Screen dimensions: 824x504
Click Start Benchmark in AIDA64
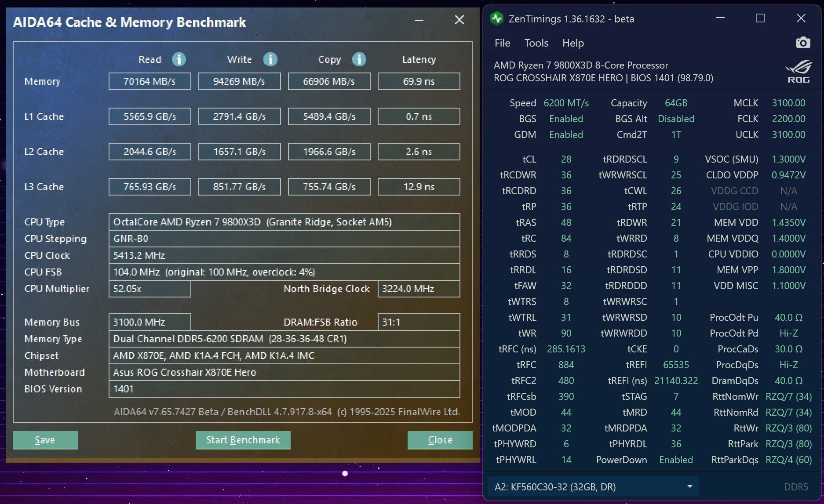pos(243,440)
